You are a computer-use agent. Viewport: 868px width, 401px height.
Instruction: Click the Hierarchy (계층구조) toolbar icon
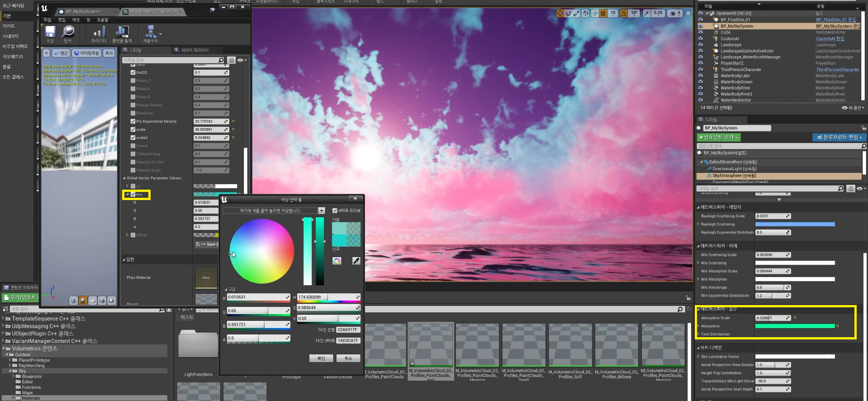[150, 32]
